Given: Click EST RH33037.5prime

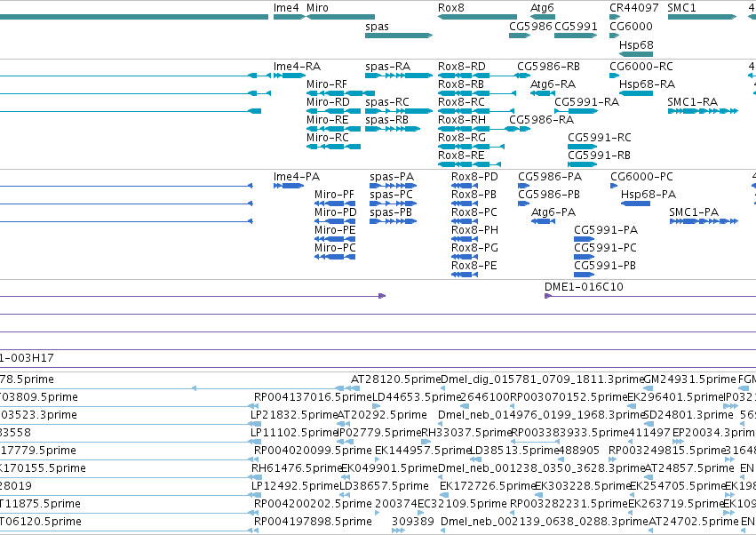Looking at the screenshot, I should point(466,433).
